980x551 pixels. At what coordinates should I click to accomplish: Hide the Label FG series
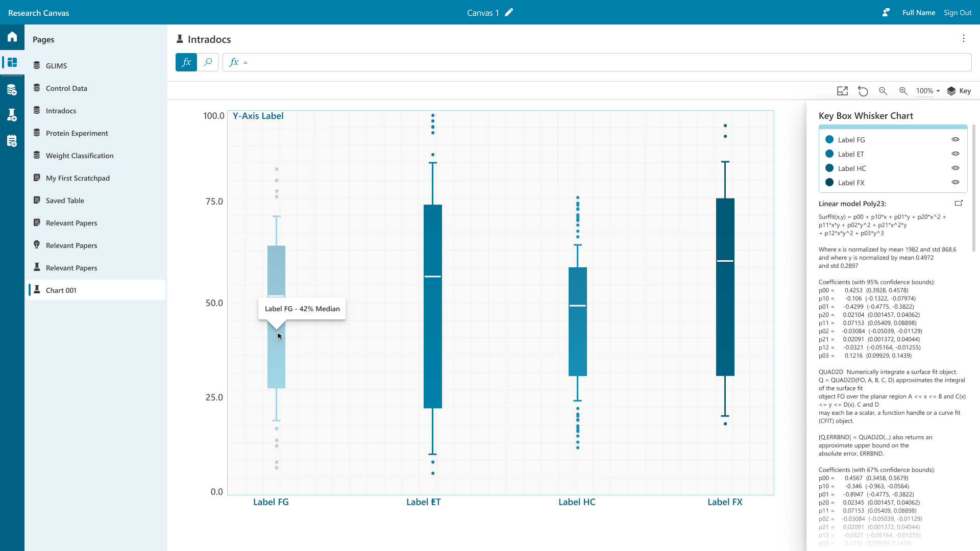coord(955,139)
